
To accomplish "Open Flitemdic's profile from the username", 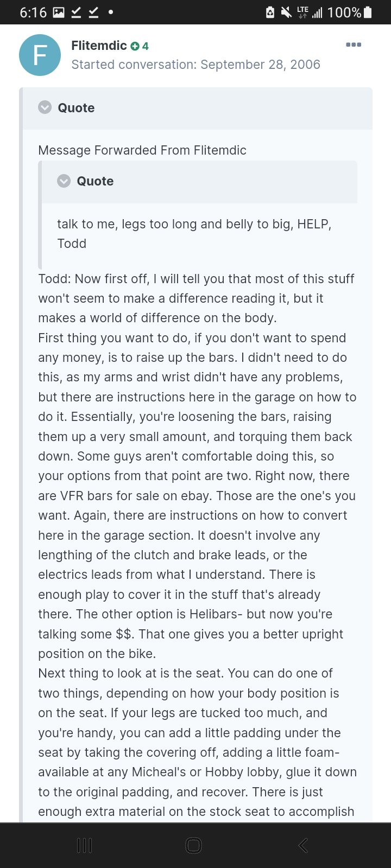I will pyautogui.click(x=99, y=46).
